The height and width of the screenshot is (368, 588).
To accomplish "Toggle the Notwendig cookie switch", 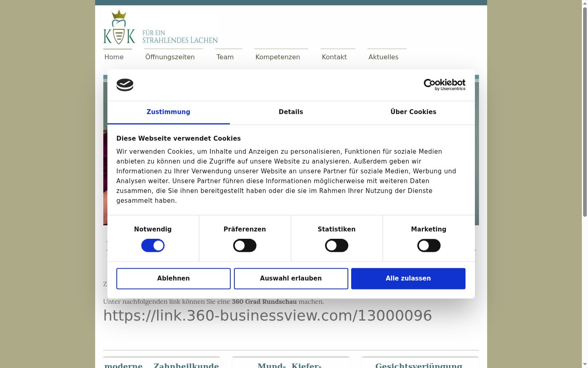I will click(153, 246).
